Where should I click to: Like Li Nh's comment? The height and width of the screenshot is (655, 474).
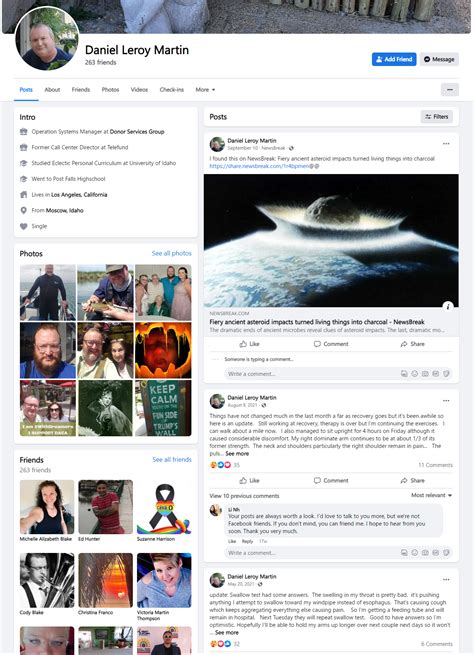[232, 541]
